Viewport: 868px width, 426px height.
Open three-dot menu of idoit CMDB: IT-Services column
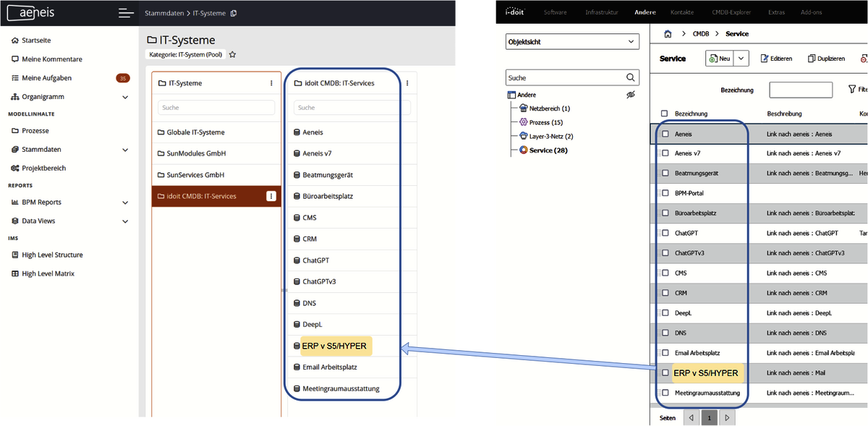[407, 83]
